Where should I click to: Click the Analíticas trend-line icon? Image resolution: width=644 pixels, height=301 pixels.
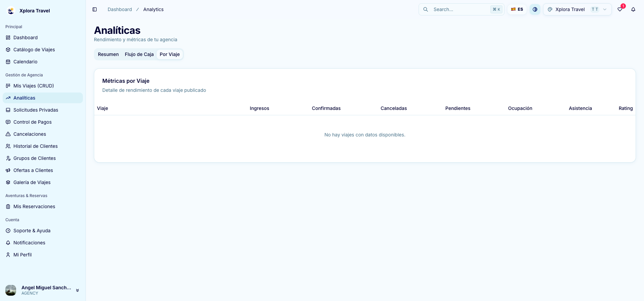pyautogui.click(x=8, y=98)
